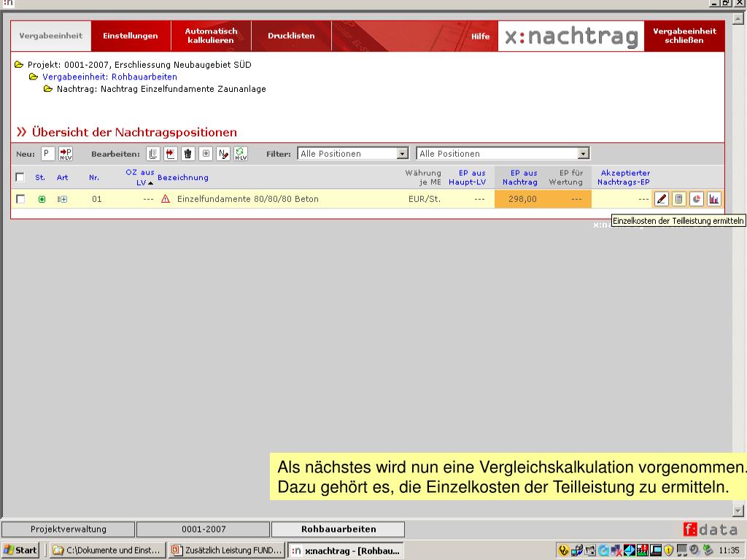The image size is (747, 560).
Task: Click Vergabeeinheit schließen
Action: 684,36
